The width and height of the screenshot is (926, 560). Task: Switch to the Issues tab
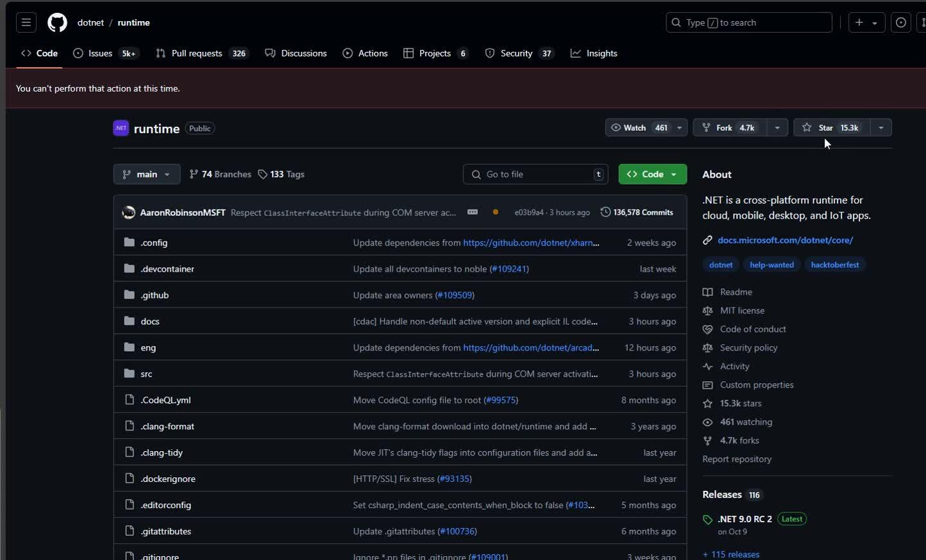pos(105,53)
